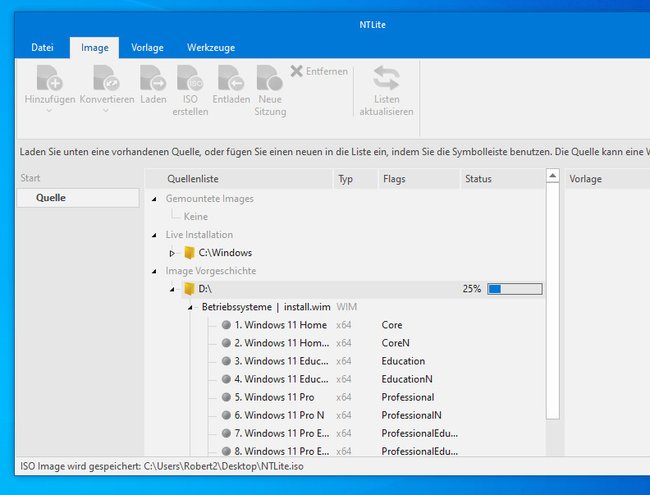Click the C:\Windows folder icon
This screenshot has width=650, height=495.
[x=189, y=252]
